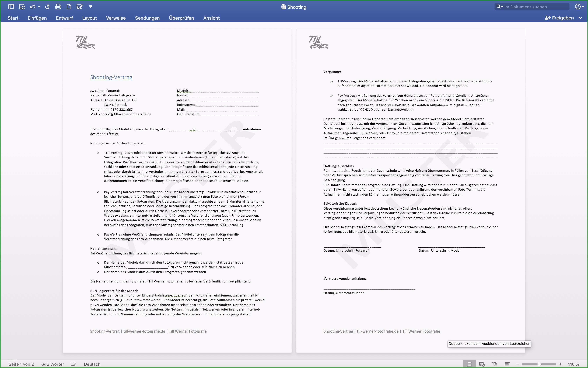Expand the ribbon using the chevron

pos(580,18)
